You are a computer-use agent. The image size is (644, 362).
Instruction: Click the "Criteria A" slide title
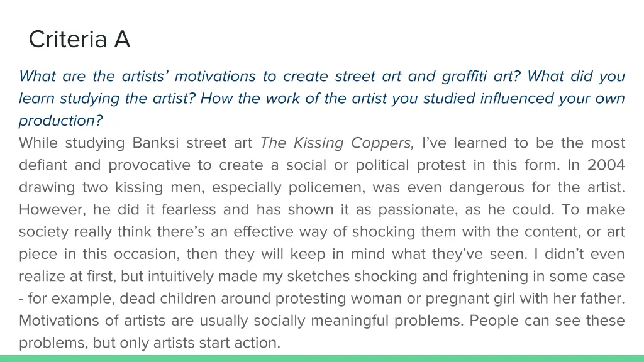pyautogui.click(x=79, y=40)
